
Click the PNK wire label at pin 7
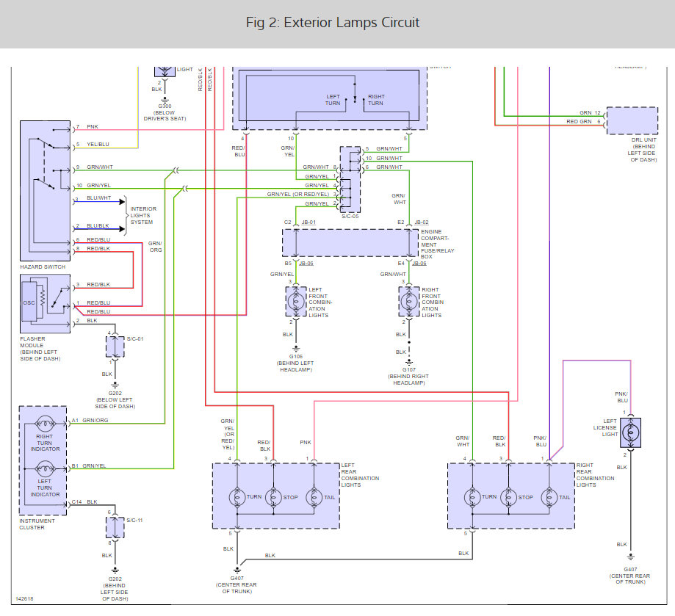click(x=93, y=126)
